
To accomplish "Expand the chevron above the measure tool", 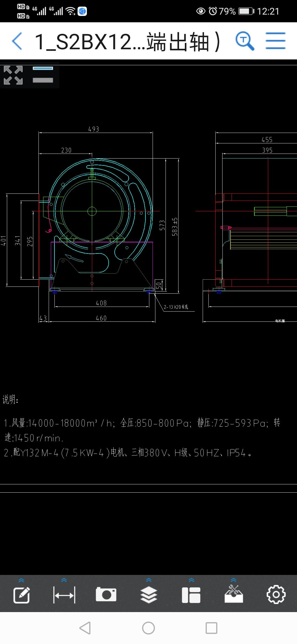I will tap(64, 580).
